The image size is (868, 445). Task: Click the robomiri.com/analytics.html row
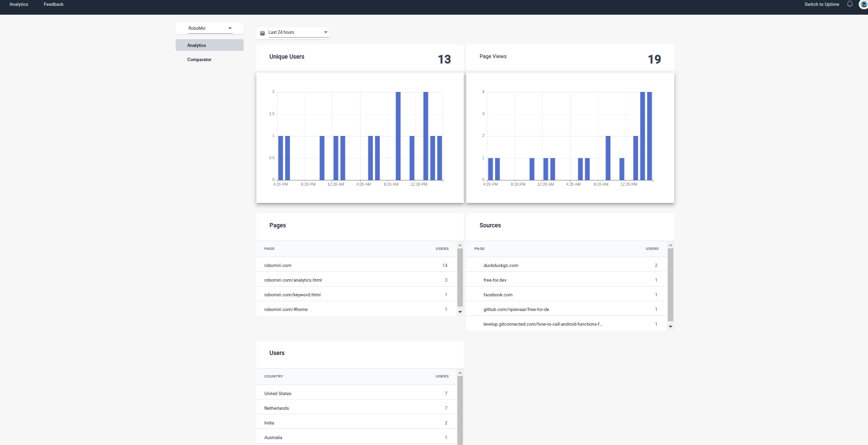click(x=356, y=280)
